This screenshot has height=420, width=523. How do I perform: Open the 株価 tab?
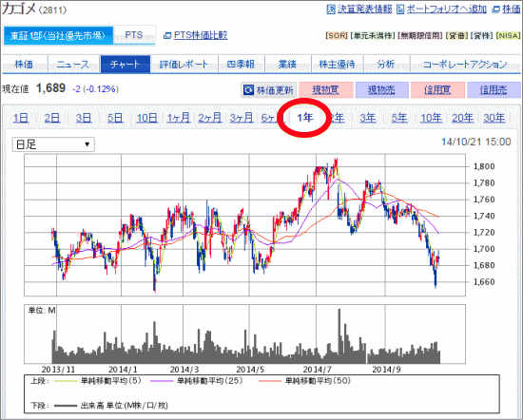pos(25,64)
